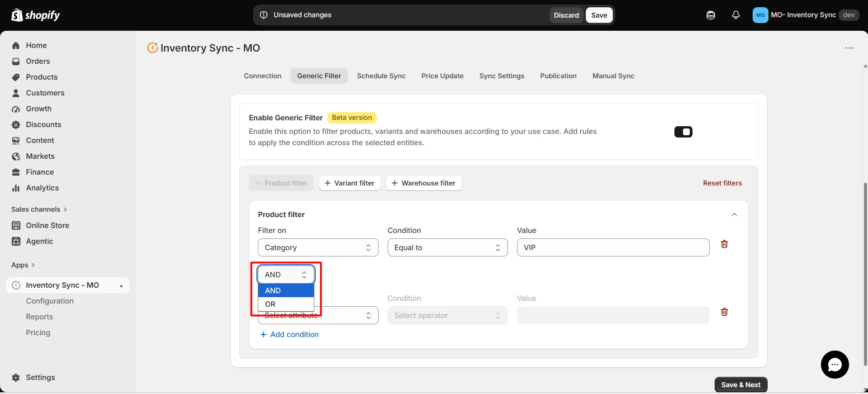The image size is (868, 394).
Task: Click the page vertical scrollbar
Action: tap(865, 274)
